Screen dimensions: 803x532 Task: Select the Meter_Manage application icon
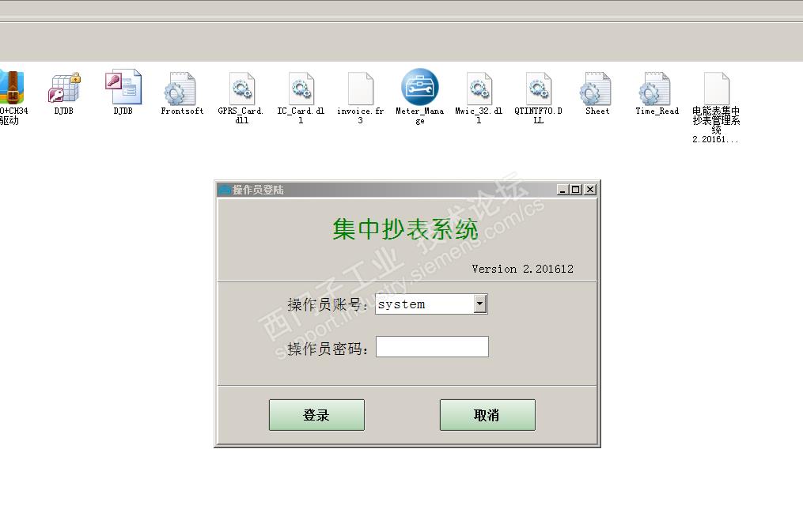pos(419,87)
